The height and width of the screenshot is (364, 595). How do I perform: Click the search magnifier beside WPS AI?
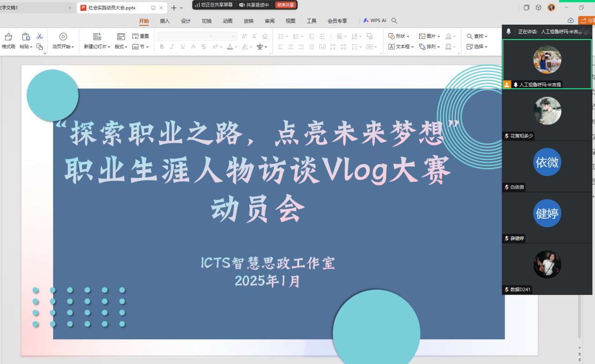pyautogui.click(x=394, y=21)
